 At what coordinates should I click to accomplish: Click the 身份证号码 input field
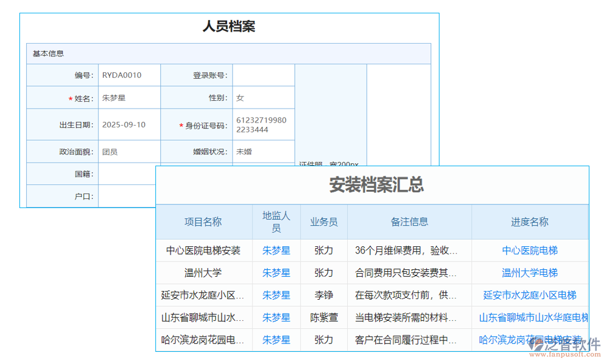263,124
